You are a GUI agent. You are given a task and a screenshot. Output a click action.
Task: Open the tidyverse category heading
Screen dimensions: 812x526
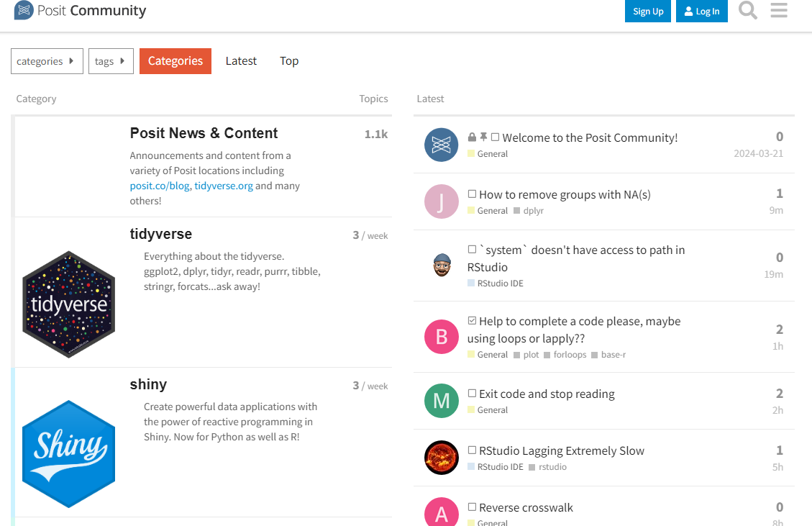tap(160, 235)
